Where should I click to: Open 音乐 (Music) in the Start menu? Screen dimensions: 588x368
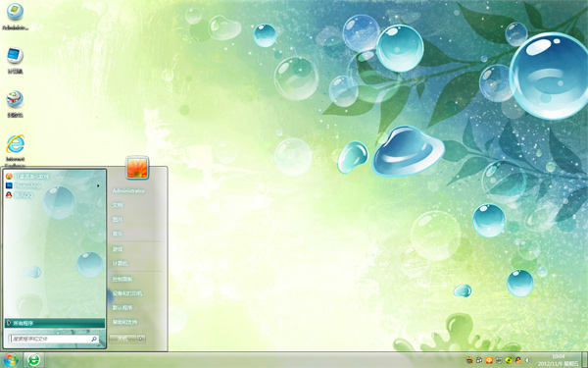(118, 234)
